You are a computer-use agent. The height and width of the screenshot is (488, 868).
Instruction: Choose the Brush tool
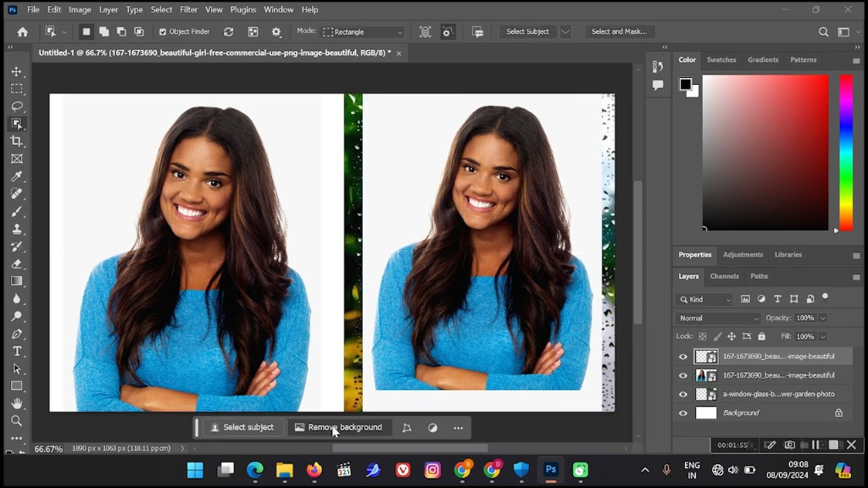tap(17, 211)
